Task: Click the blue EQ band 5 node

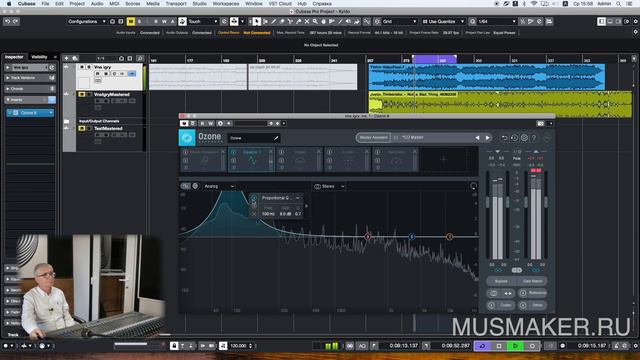Action: pyautogui.click(x=412, y=237)
